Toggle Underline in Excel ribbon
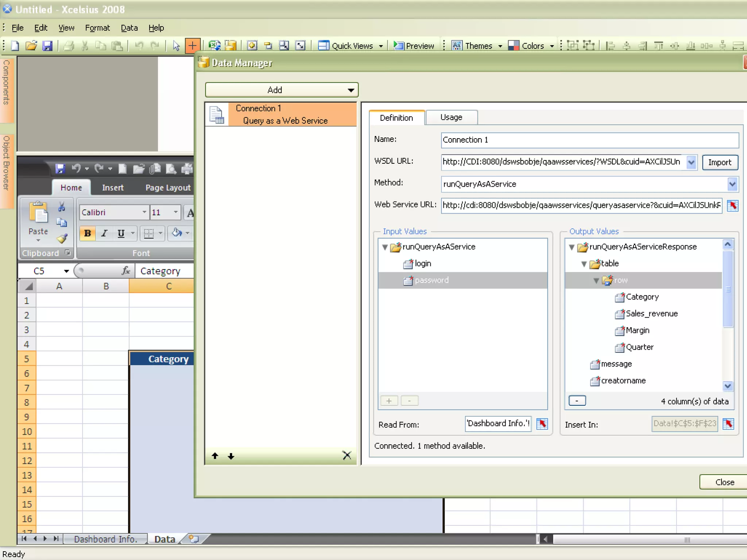747x560 pixels. pos(121,233)
